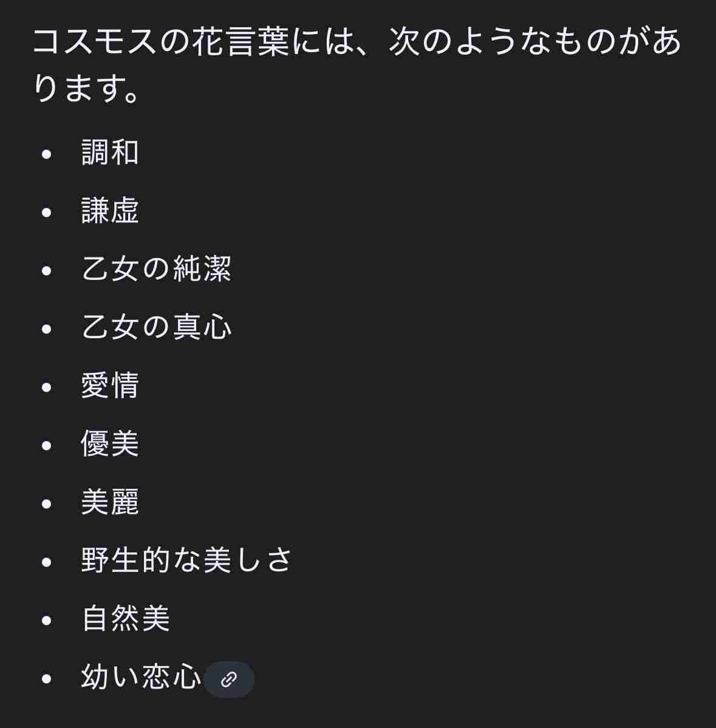This screenshot has width=716, height=728.
Task: Select the bullet next to 愛情
Action: [x=46, y=387]
